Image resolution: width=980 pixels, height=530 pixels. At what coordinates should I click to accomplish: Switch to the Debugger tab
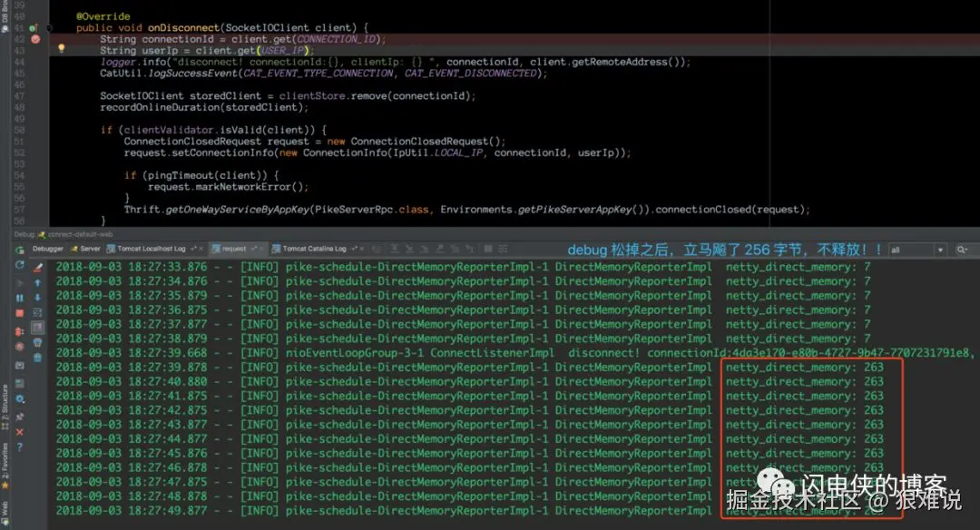pos(47,249)
